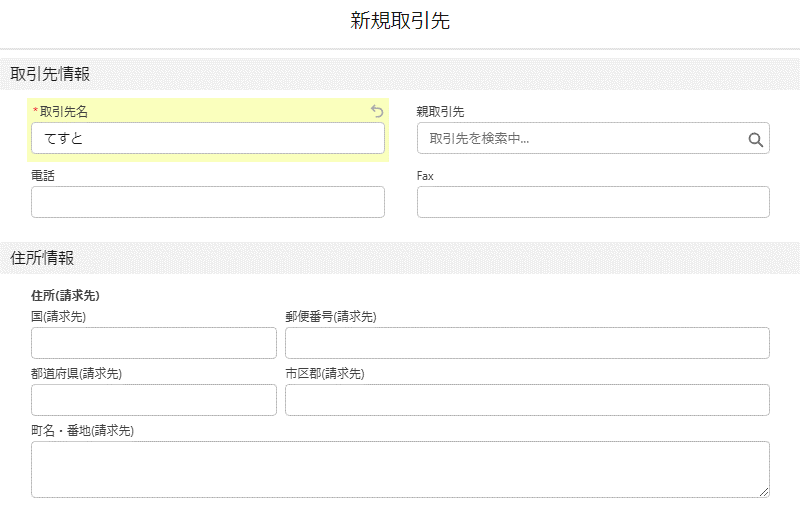Click the 市区郡(請求先) text field
Image resolution: width=800 pixels, height=515 pixels.
click(x=527, y=400)
